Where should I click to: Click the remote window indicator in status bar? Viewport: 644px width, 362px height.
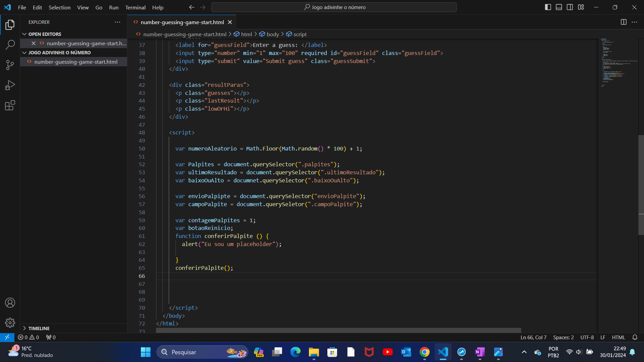coord(7,337)
